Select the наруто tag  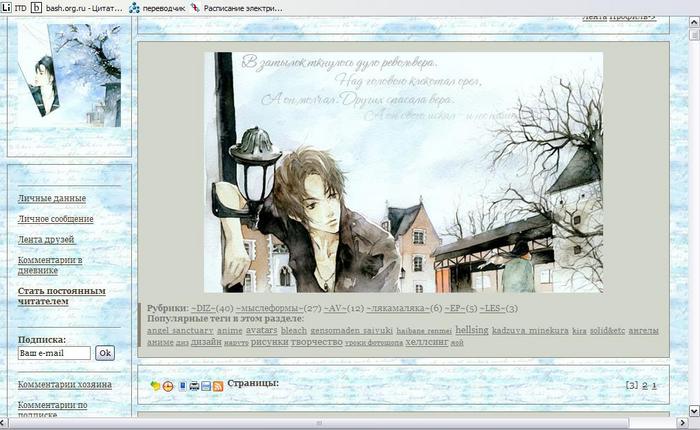coord(236,343)
